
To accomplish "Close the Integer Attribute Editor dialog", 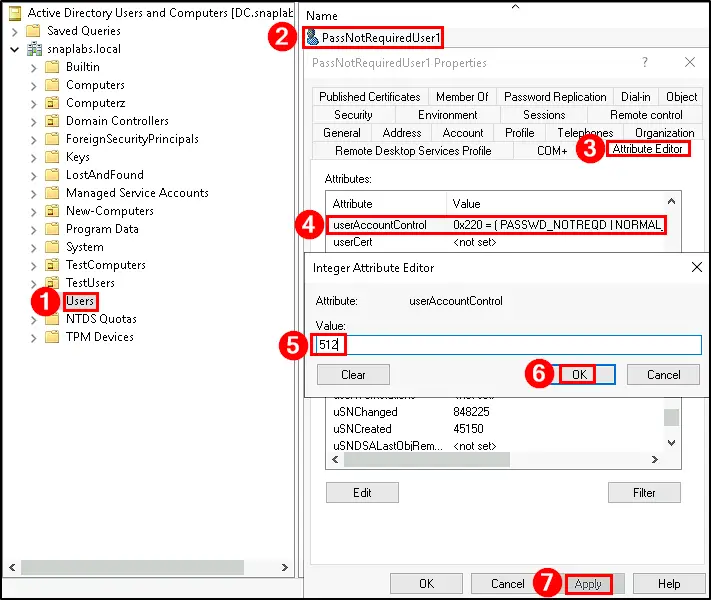I will coord(697,268).
